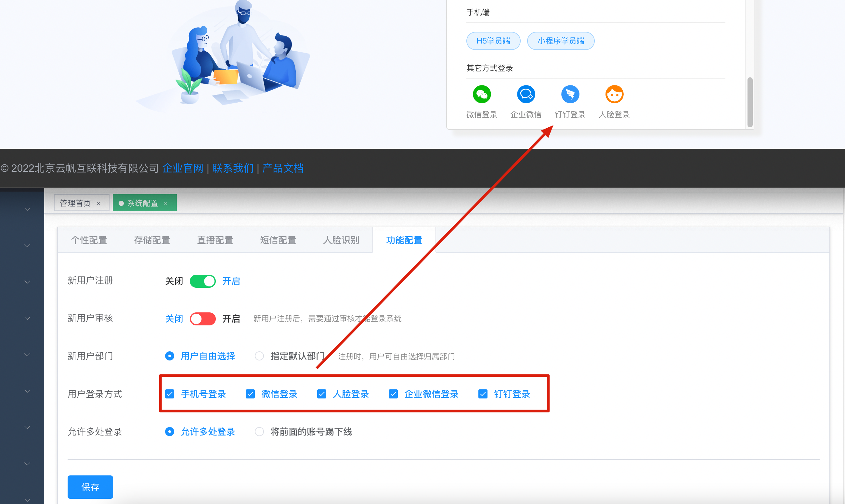Viewport: 845px width, 504px height.
Task: Open the 企业官网 link
Action: (183, 169)
